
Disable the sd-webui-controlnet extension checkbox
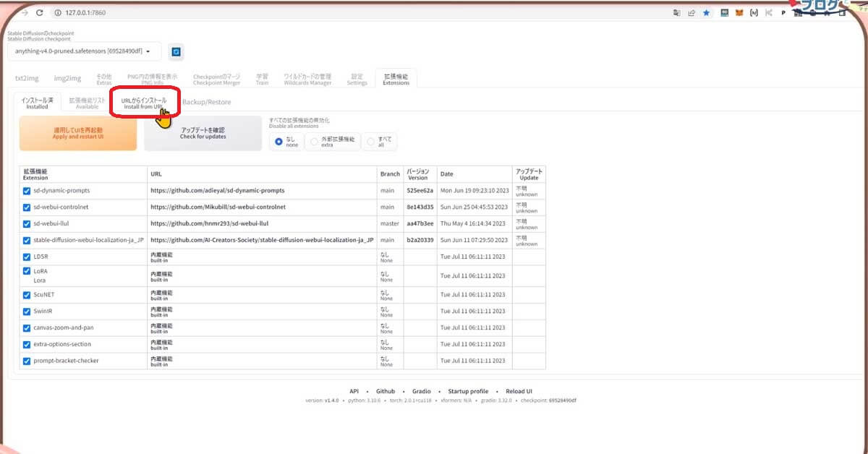(x=27, y=207)
